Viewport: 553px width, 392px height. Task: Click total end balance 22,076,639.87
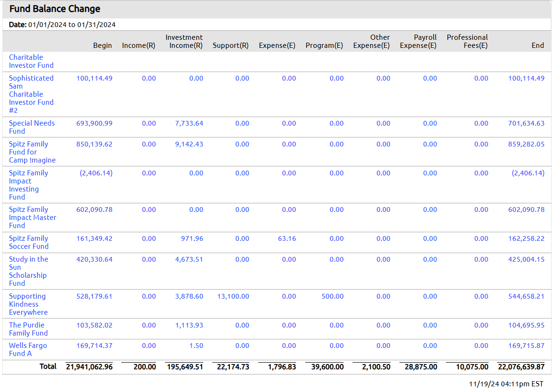pos(521,367)
